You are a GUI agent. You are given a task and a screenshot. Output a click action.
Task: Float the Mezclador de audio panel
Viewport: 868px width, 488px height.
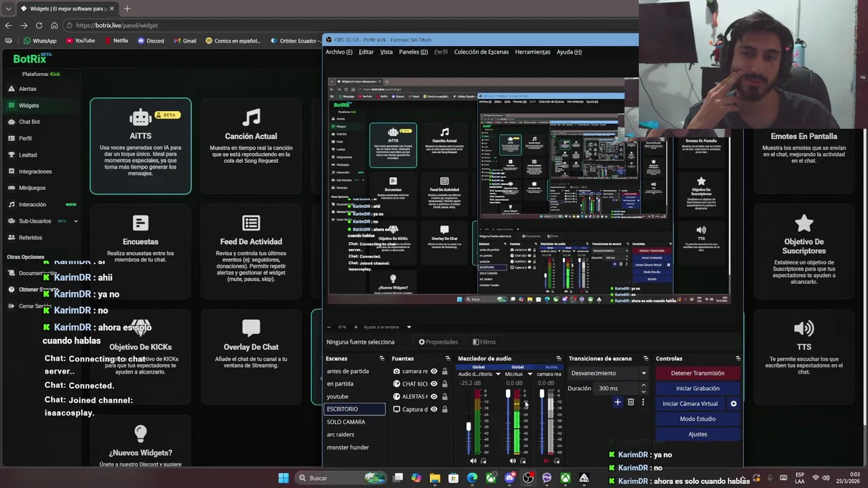[559, 359]
